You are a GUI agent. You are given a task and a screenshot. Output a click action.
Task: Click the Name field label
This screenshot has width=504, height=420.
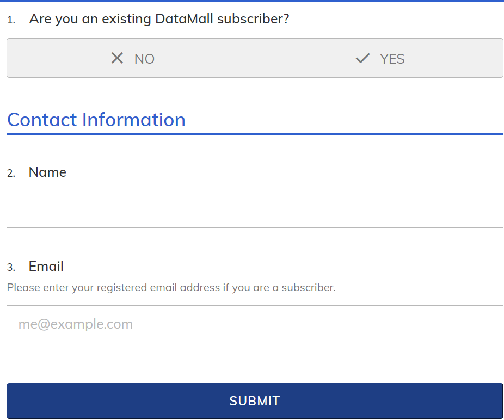tap(47, 172)
